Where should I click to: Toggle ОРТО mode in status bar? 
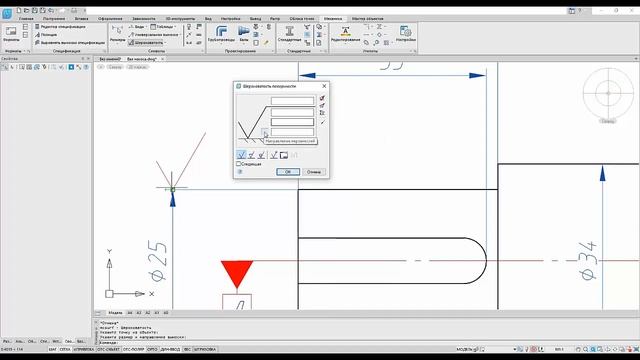coord(152,349)
